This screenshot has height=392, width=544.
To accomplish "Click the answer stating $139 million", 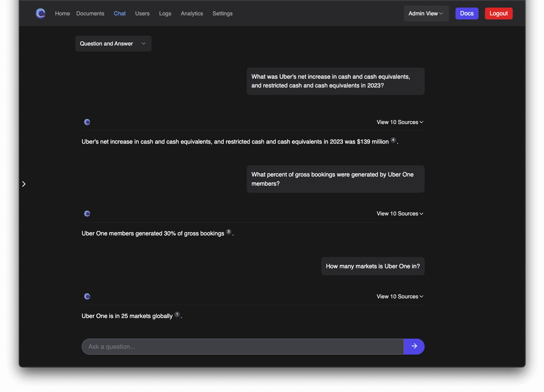I will point(240,142).
